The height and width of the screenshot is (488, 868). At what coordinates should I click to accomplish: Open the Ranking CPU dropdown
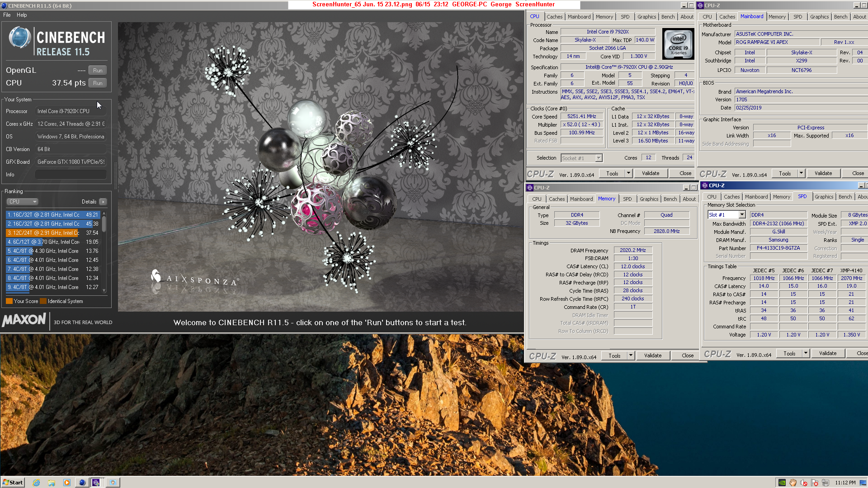(x=22, y=202)
